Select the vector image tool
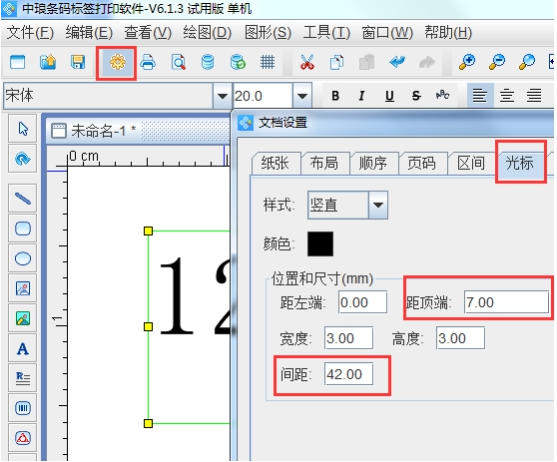The height and width of the screenshot is (462, 557). pos(23,288)
